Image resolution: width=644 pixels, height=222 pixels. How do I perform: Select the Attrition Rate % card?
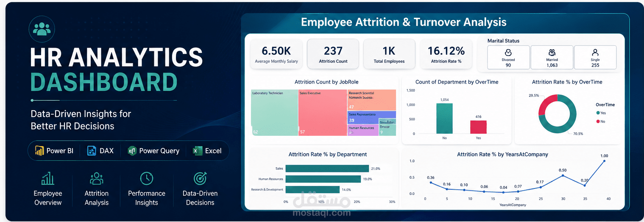click(446, 54)
